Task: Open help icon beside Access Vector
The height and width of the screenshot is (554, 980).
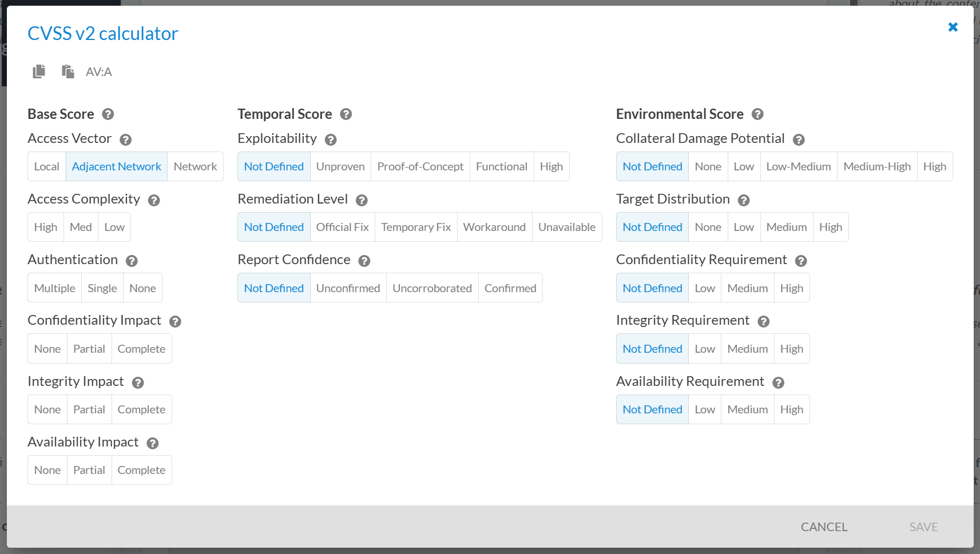Action: (126, 140)
